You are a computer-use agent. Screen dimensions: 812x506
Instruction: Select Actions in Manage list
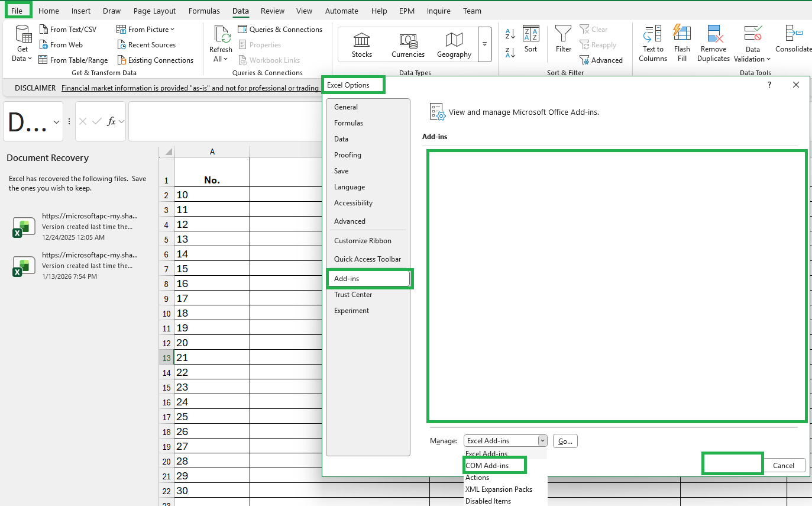pyautogui.click(x=477, y=478)
